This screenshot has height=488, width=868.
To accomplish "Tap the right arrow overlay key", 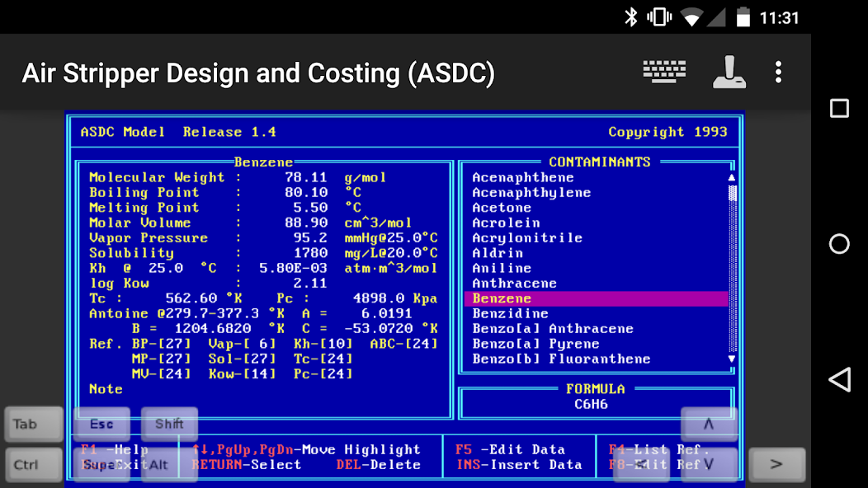I will [x=776, y=465].
